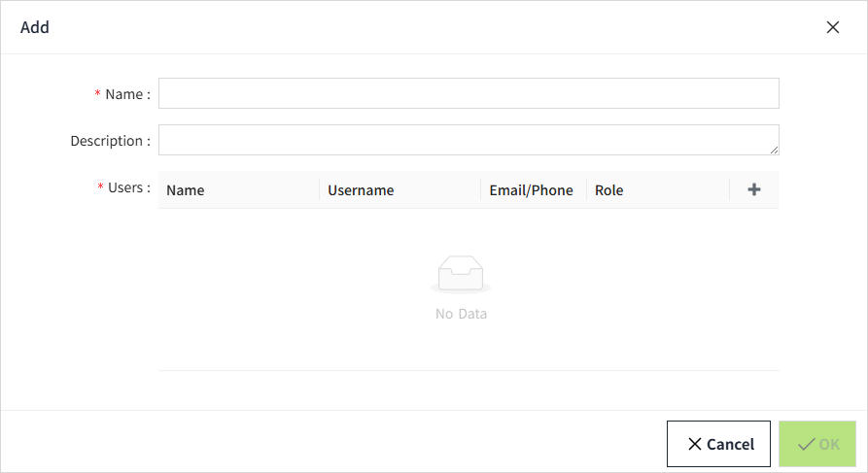This screenshot has height=473, width=868.
Task: Click the Name column header in Users table
Action: click(x=186, y=190)
